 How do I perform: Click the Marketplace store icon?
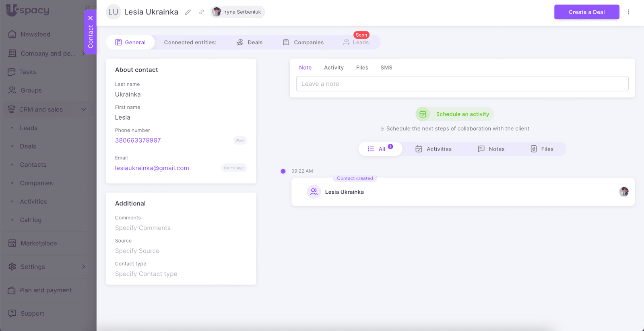coord(12,243)
